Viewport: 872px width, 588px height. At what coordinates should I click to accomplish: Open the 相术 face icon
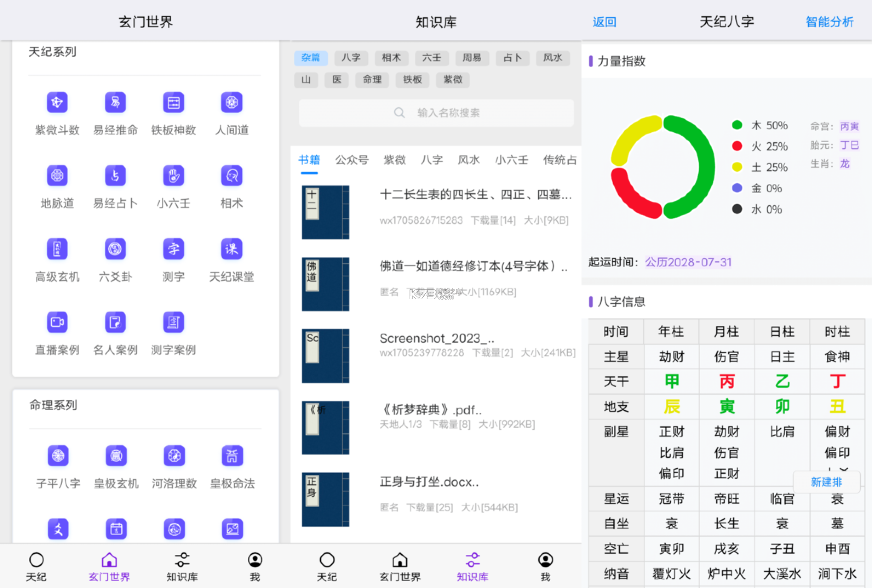(x=232, y=176)
